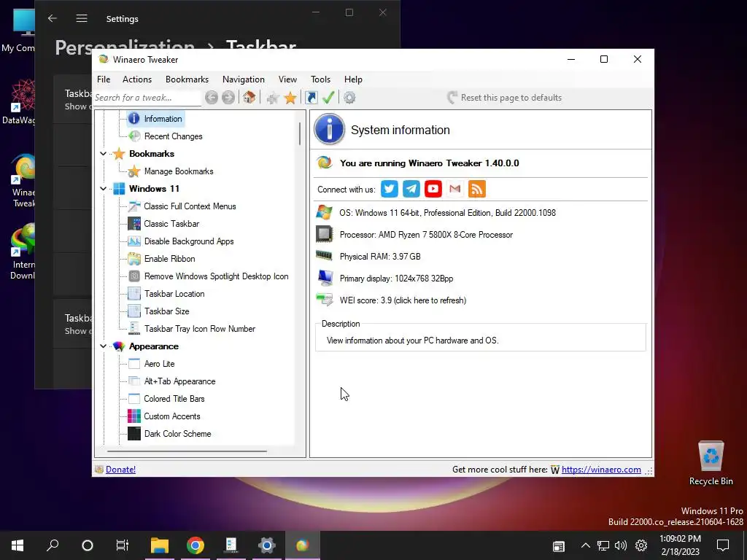747x560 pixels.
Task: Open Windows Start button on taskbar
Action: [18, 545]
